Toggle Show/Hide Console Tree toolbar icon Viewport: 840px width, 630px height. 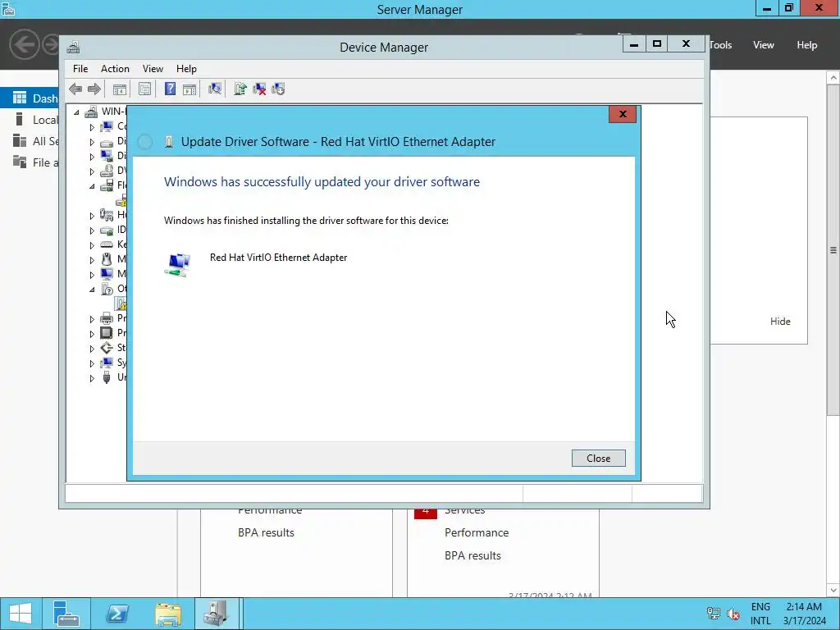point(120,89)
